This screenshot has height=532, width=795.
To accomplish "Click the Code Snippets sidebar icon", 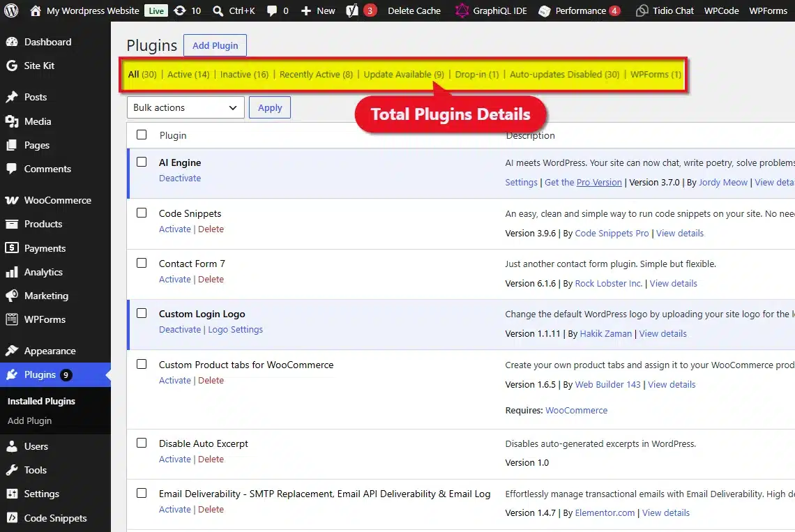I will [12, 518].
